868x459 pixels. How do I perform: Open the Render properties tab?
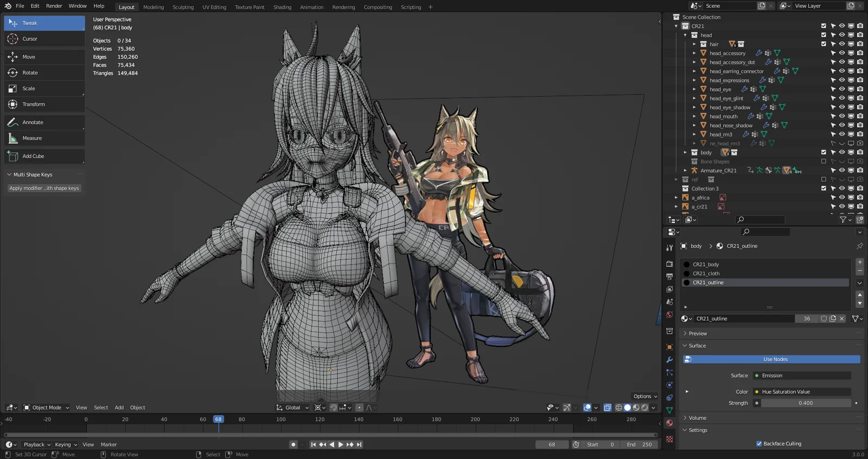(669, 264)
